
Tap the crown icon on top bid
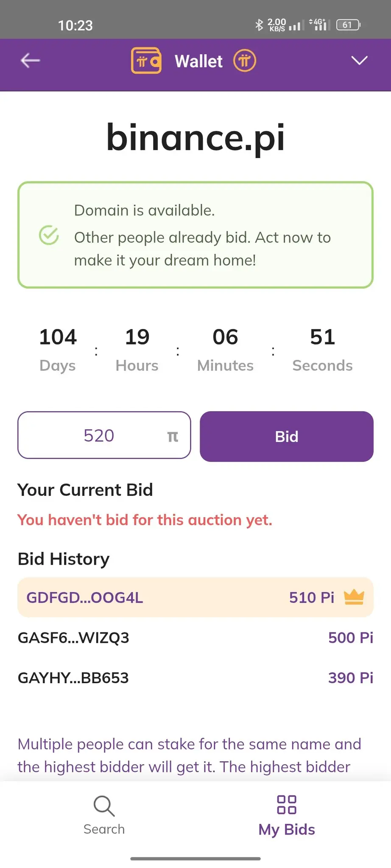point(354,597)
